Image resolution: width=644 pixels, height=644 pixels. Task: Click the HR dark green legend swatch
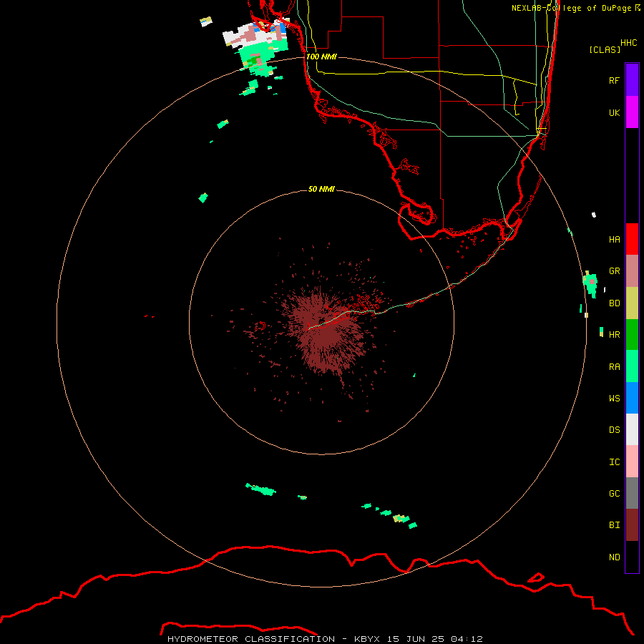pyautogui.click(x=632, y=335)
